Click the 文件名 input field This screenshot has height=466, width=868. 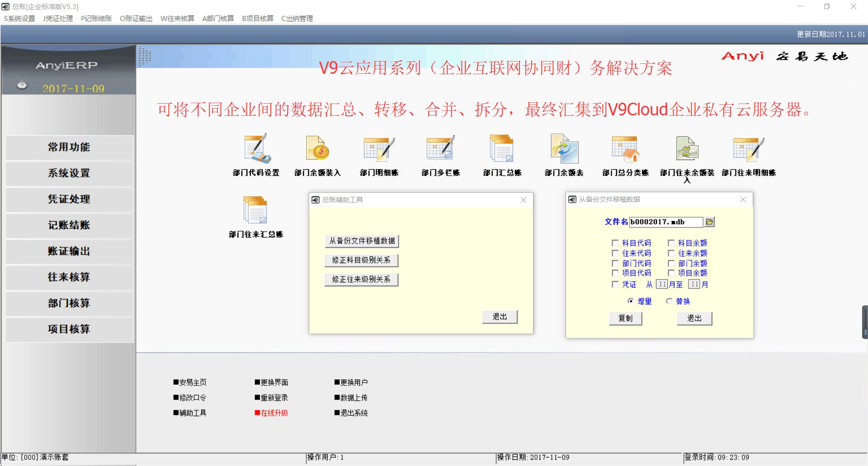tap(666, 222)
